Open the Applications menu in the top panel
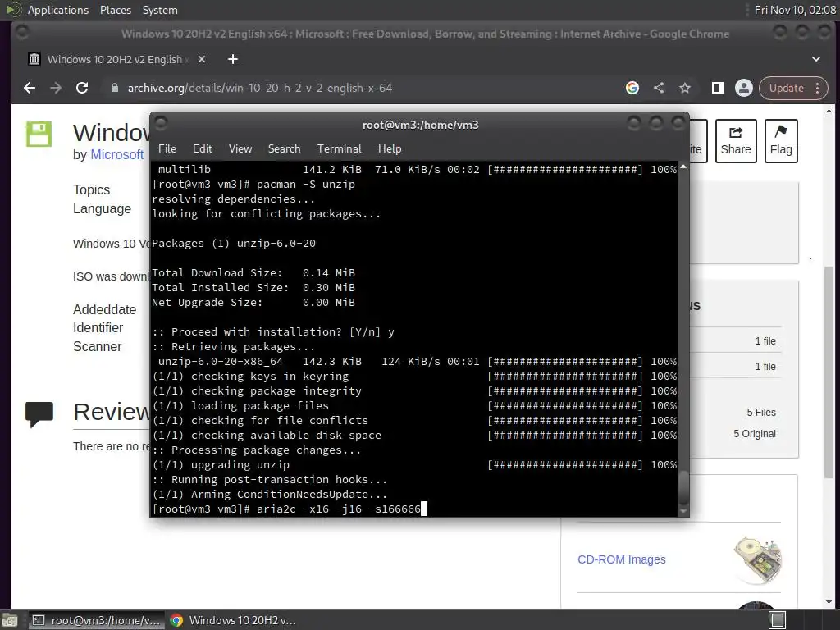 click(58, 10)
